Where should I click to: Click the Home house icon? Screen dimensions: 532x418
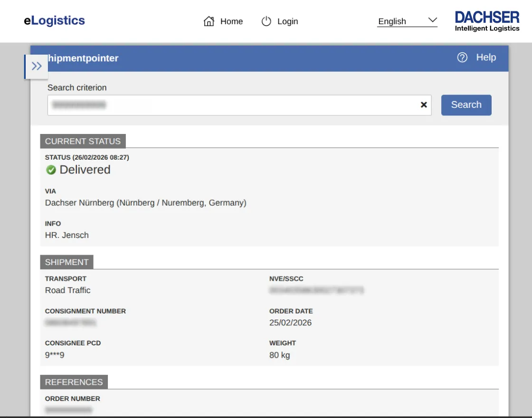[209, 21]
